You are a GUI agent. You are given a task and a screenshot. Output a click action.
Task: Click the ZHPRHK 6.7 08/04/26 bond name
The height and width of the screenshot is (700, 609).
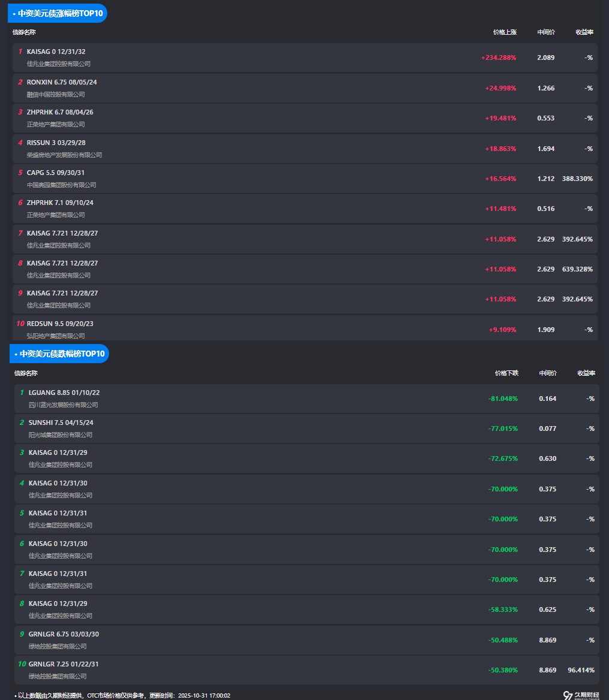tap(60, 112)
